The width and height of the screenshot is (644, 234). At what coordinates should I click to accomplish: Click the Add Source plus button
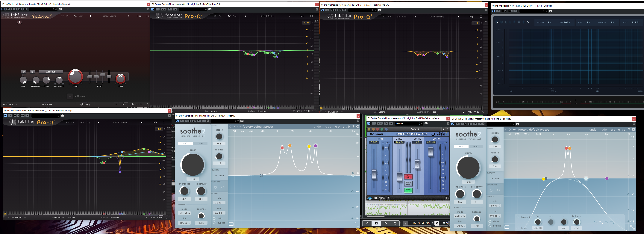(70, 96)
